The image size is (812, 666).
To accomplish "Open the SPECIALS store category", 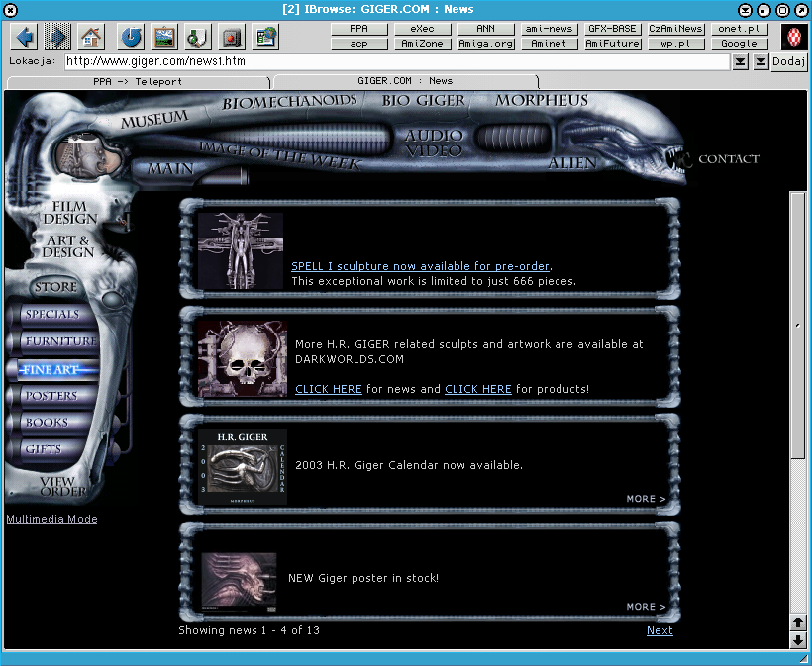I will tap(52, 314).
